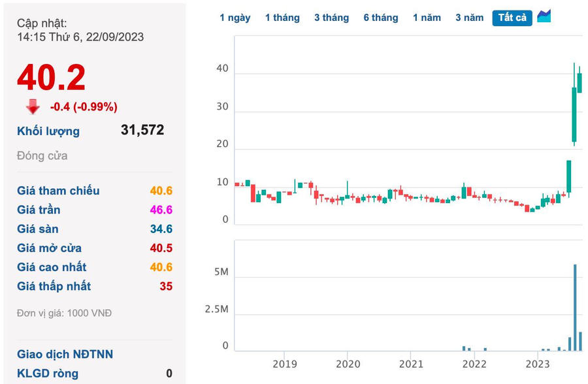Image resolution: width=588 pixels, height=384 pixels.
Task: Select the highlighted "Tất cả" range button
Action: point(512,18)
